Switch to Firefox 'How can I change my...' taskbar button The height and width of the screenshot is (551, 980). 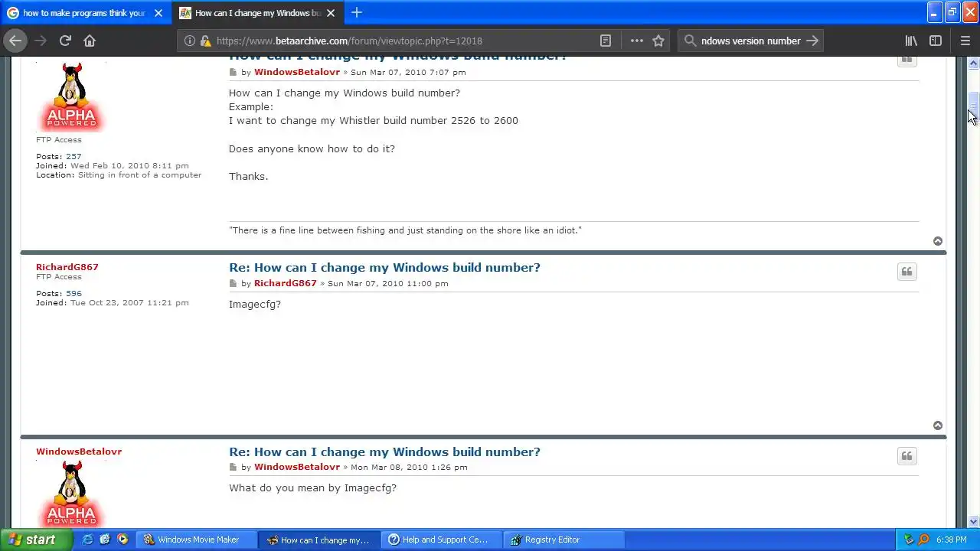click(318, 540)
